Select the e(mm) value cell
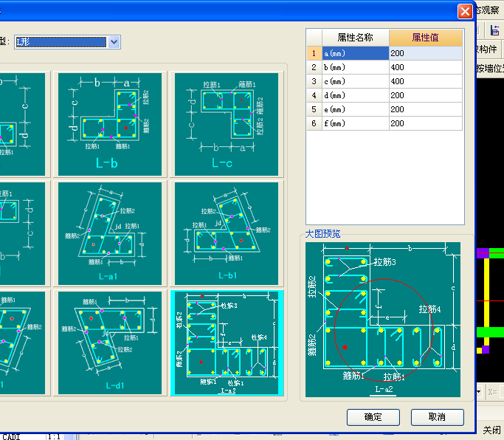The width and height of the screenshot is (504, 440). (x=425, y=109)
